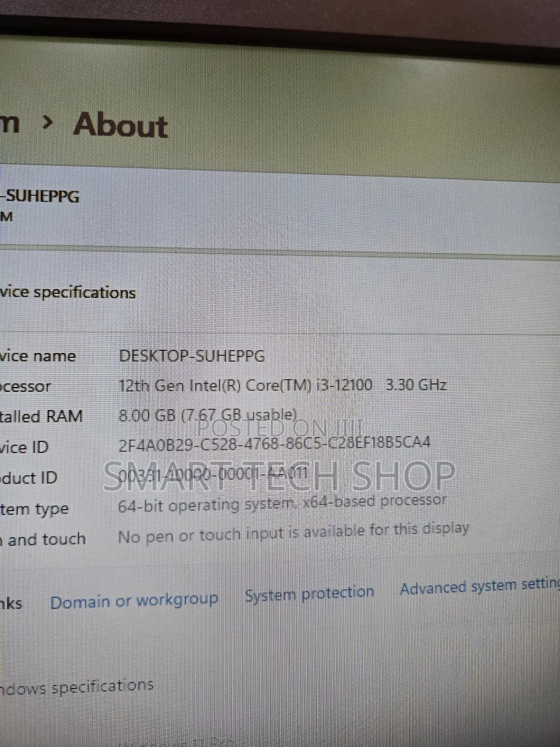Click the Pen and touch label
560x747 pixels.
[x=43, y=539]
